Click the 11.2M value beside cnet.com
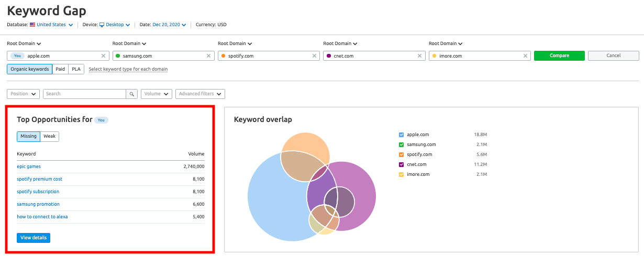Image resolution: width=644 pixels, height=256 pixels. point(481,164)
